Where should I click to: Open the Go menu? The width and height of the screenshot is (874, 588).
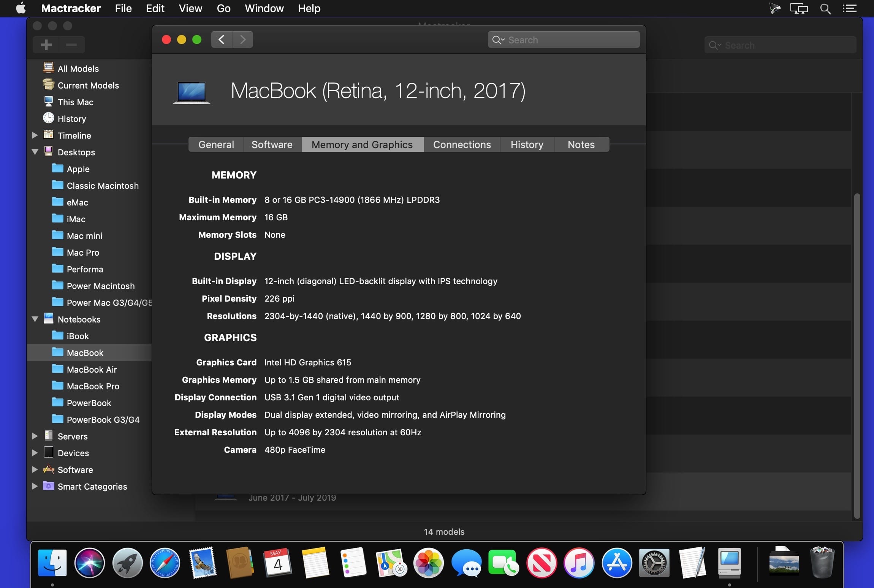pos(223,8)
